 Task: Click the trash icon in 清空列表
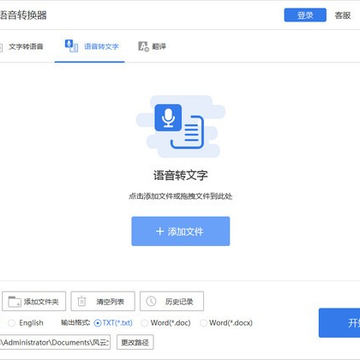[82, 301]
